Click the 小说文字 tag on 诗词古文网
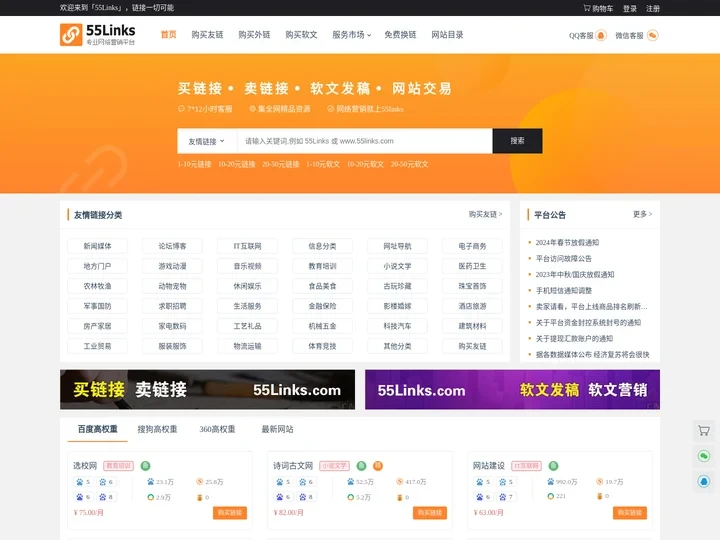 [334, 466]
